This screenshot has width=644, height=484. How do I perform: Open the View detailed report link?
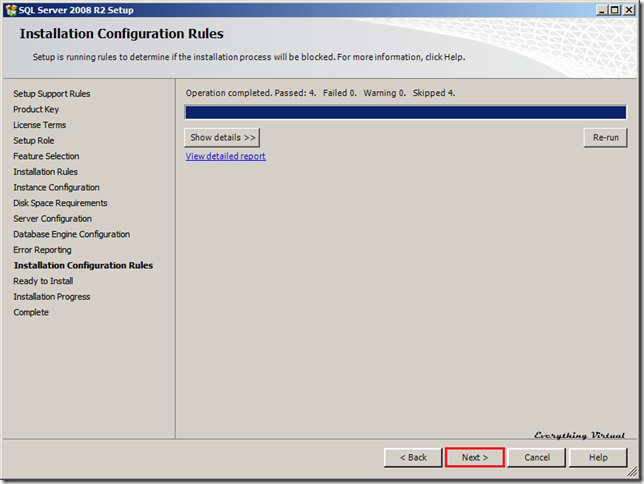[225, 156]
